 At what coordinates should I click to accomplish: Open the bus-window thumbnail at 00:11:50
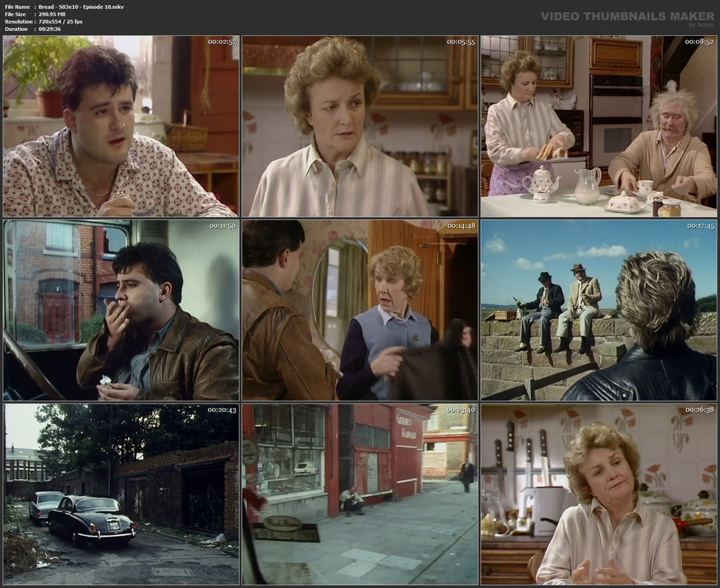point(121,310)
